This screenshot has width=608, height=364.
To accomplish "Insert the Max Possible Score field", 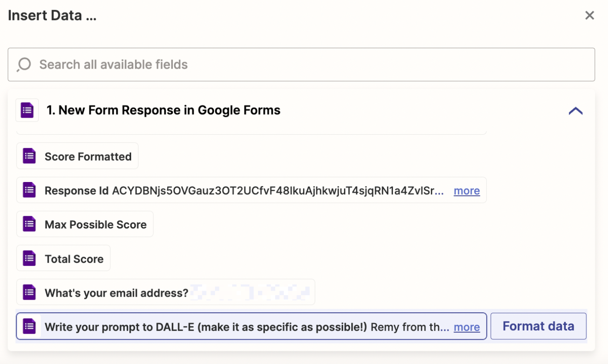I will (x=96, y=225).
